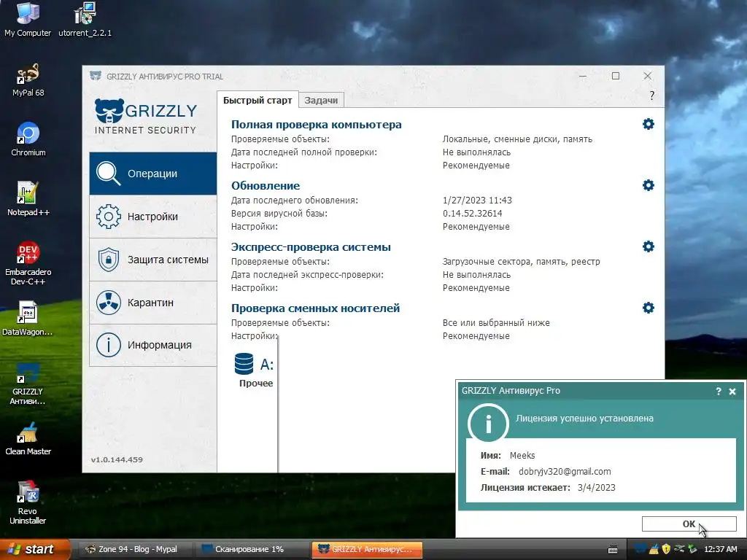Click last update date 1/27/2023 11:43
Image resolution: width=747 pixels, height=560 pixels.
477,200
